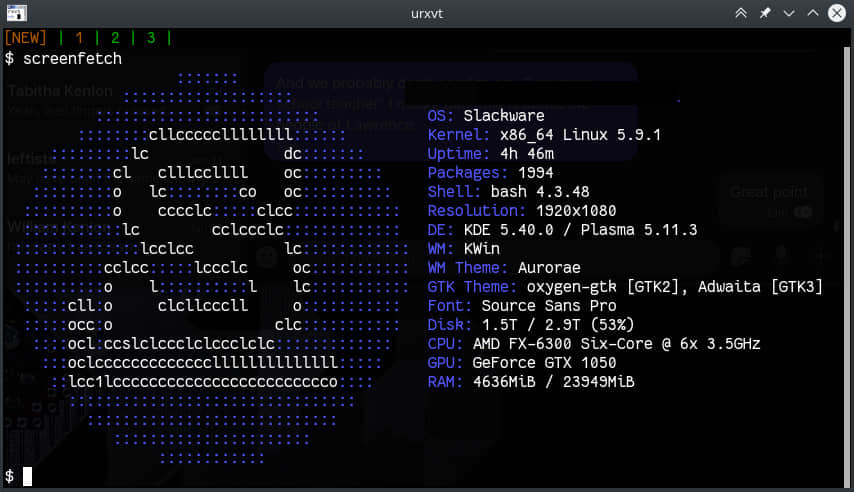The image size is (854, 492).
Task: Click the CPU AMD FX-6300 line
Action: pyautogui.click(x=593, y=344)
